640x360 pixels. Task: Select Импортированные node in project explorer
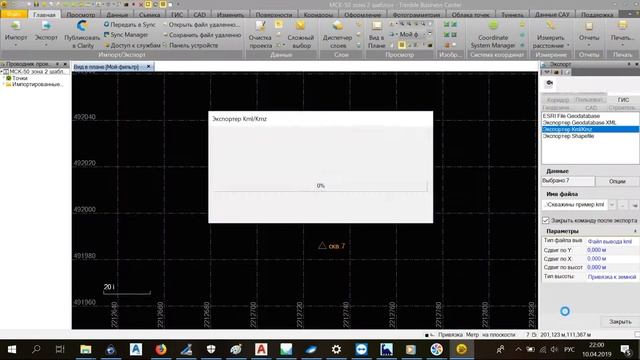[38, 84]
